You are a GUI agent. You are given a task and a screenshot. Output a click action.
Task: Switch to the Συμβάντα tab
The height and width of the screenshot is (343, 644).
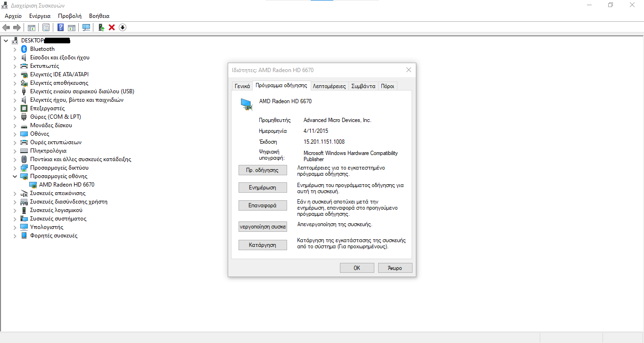point(363,86)
